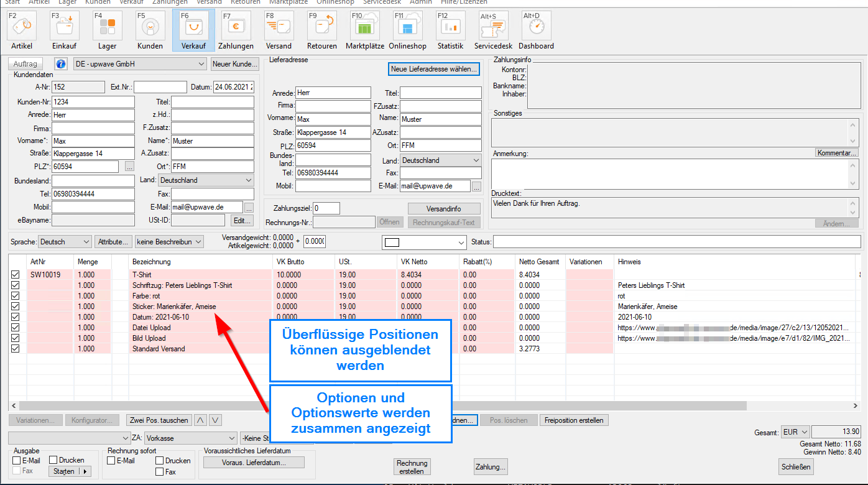Open the Servicedesk module

493,31
